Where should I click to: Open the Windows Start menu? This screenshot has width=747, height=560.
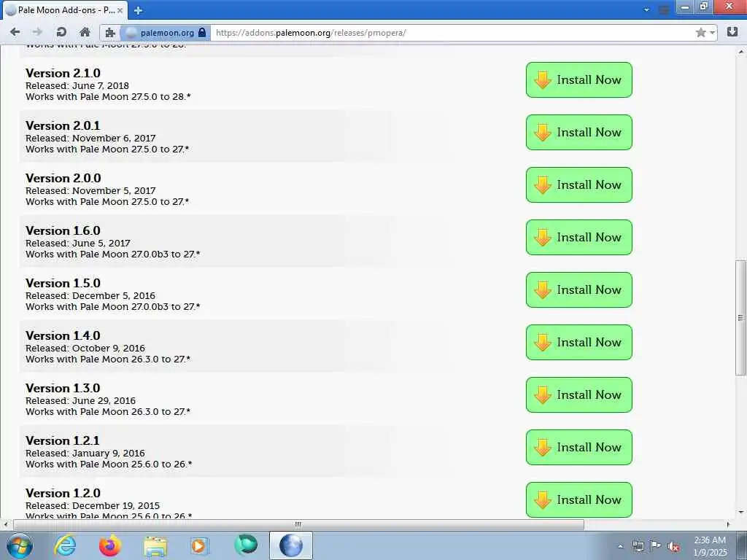[x=20, y=545]
